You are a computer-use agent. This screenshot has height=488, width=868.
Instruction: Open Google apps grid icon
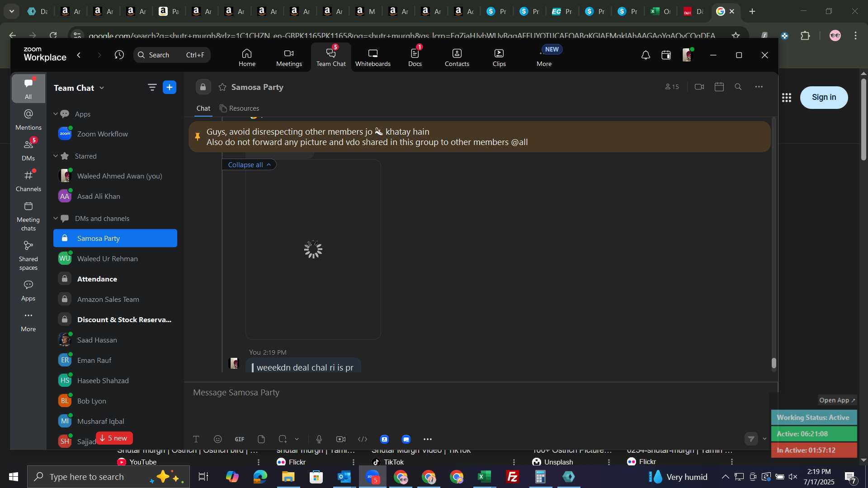tap(787, 98)
